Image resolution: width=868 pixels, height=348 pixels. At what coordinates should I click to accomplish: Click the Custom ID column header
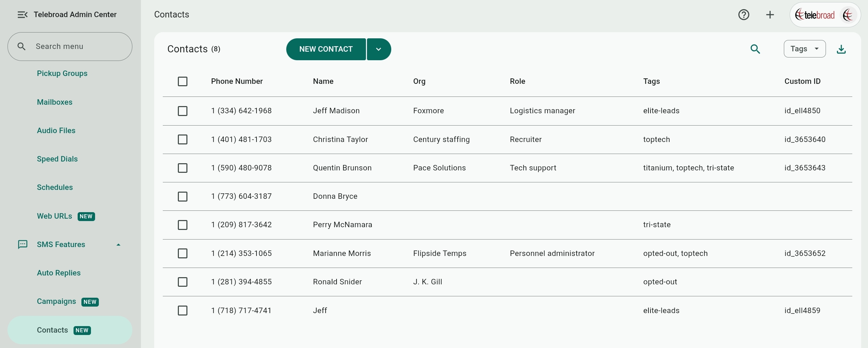point(802,81)
